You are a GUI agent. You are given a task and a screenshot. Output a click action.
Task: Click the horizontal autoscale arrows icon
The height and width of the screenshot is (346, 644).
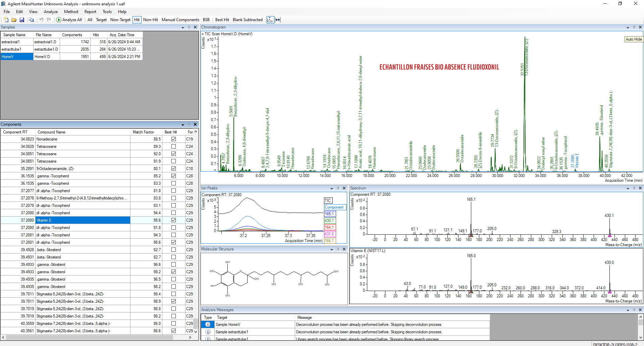pyautogui.click(x=278, y=20)
